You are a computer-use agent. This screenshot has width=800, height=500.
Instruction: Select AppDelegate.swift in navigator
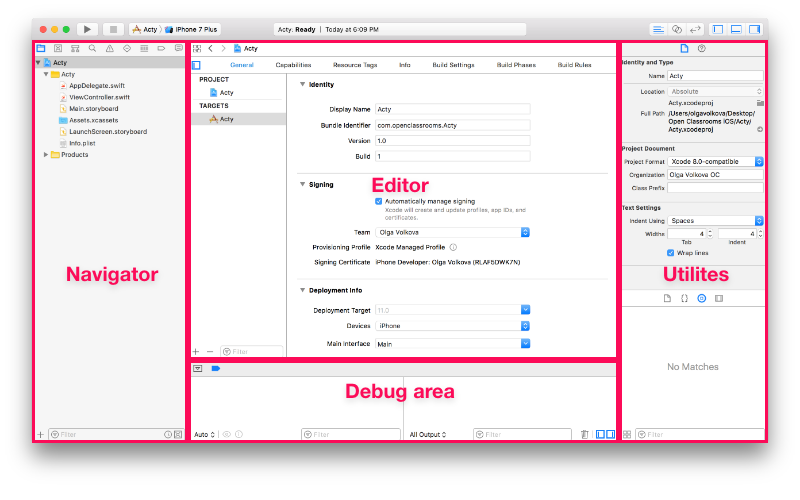pyautogui.click(x=97, y=86)
